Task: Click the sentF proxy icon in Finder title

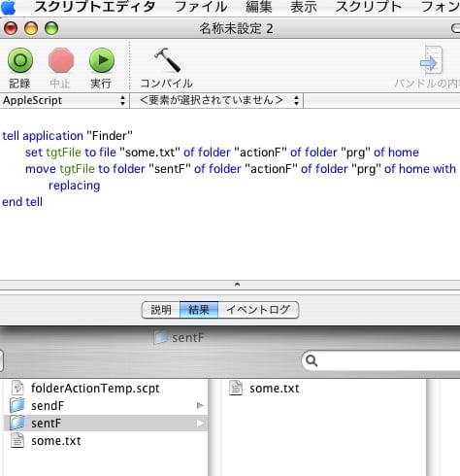Action: pos(161,337)
